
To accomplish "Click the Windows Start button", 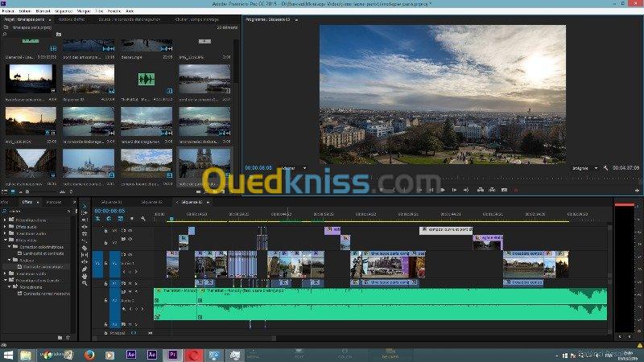I will 8,355.
